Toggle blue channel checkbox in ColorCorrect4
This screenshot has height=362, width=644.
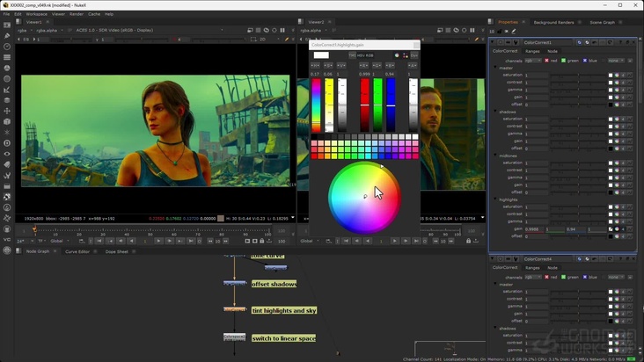coord(585,277)
